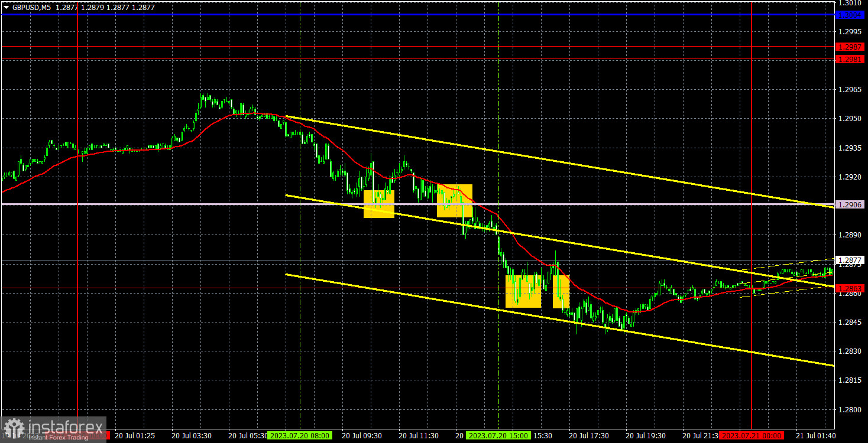Click the 1.2877 current price label
868x443 pixels.
(x=851, y=260)
